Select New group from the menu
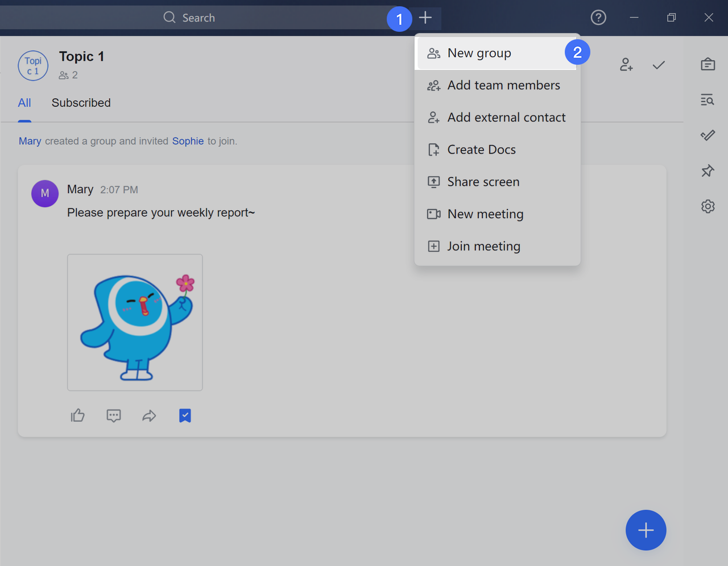 coord(479,53)
